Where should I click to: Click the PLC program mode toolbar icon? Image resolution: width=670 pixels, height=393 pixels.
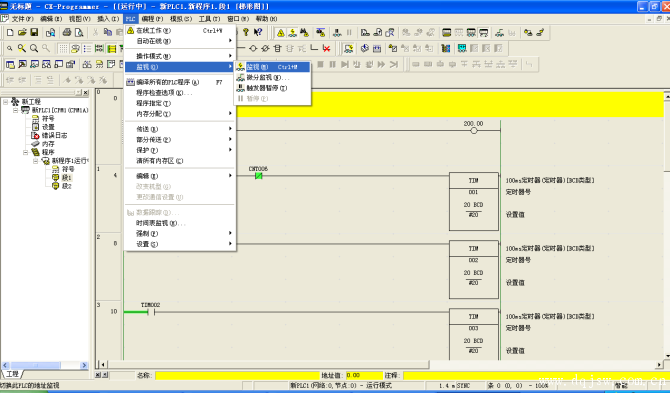coord(447,32)
